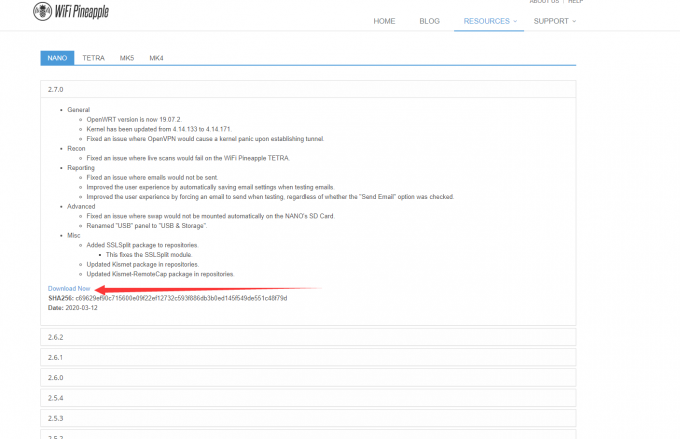
Task: Switch to the MK4 tab
Action: pos(156,58)
